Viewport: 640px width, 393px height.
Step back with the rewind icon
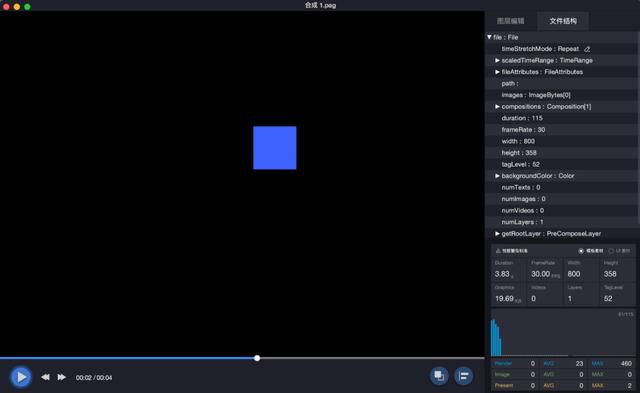pos(45,377)
